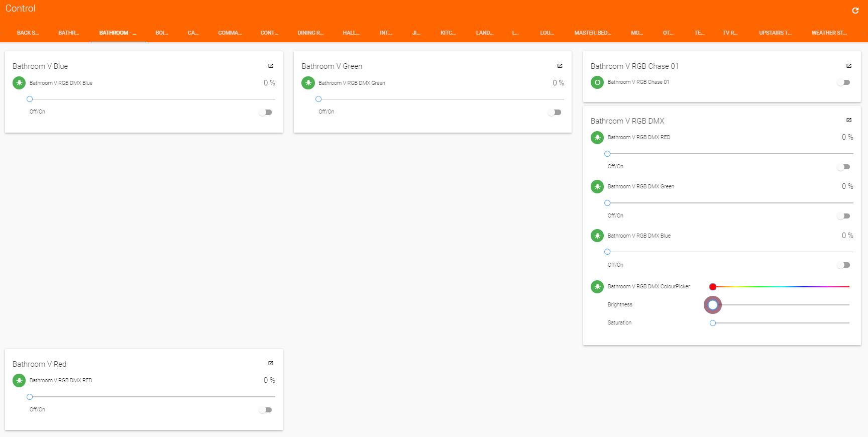This screenshot has width=868, height=437.
Task: Select the WEATHER ST... tab
Action: [829, 33]
